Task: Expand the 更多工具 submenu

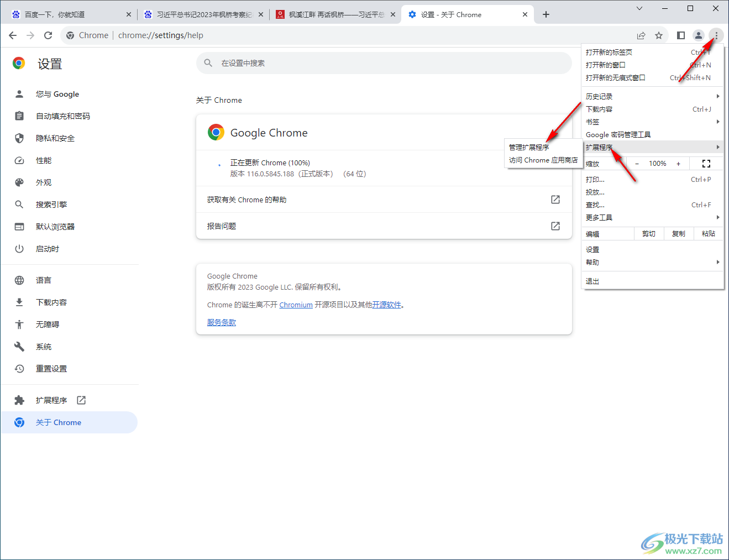Action: click(653, 217)
